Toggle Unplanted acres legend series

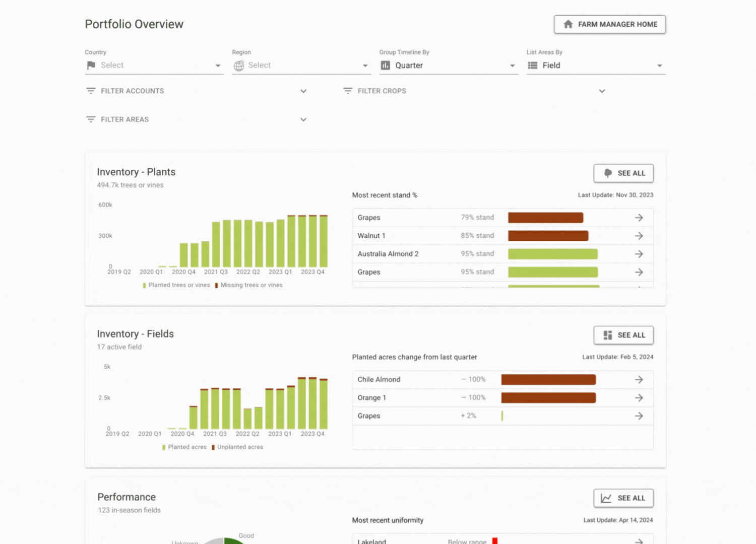237,447
